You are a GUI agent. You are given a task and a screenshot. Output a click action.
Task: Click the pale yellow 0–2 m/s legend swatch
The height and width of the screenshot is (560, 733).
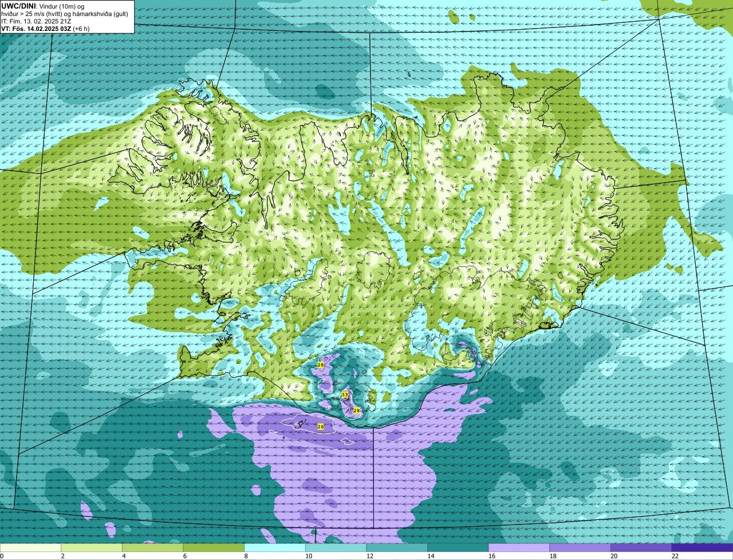click(30, 547)
